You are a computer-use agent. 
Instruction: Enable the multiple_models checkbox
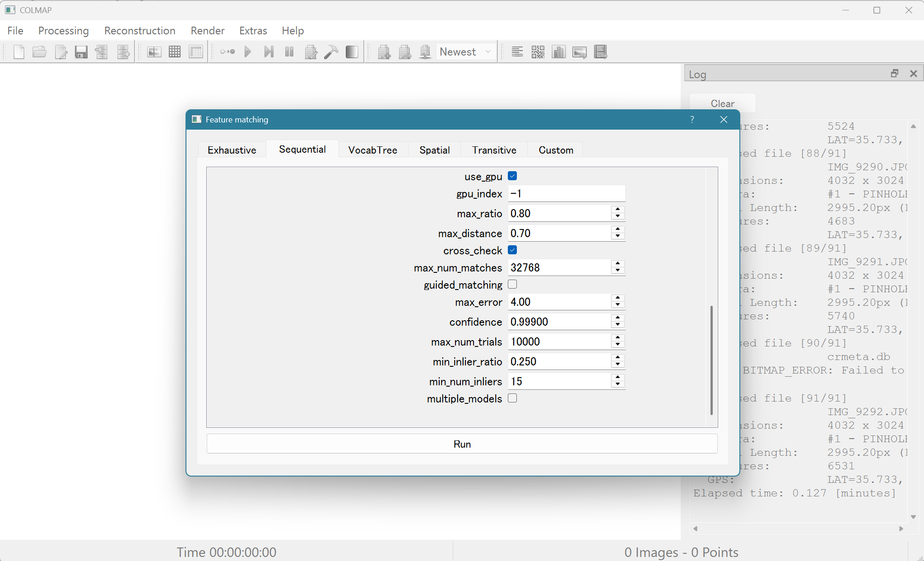click(512, 398)
